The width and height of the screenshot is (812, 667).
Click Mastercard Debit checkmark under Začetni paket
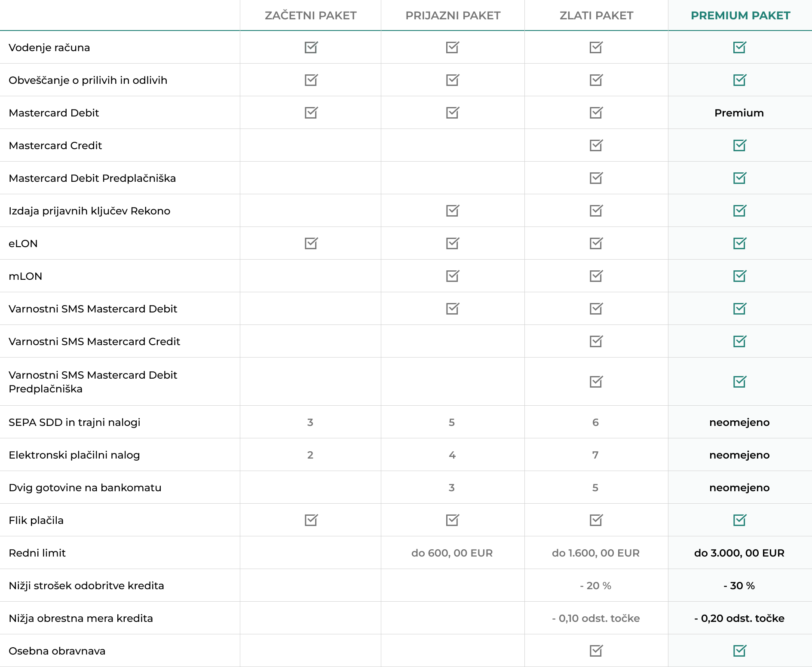pos(311,113)
